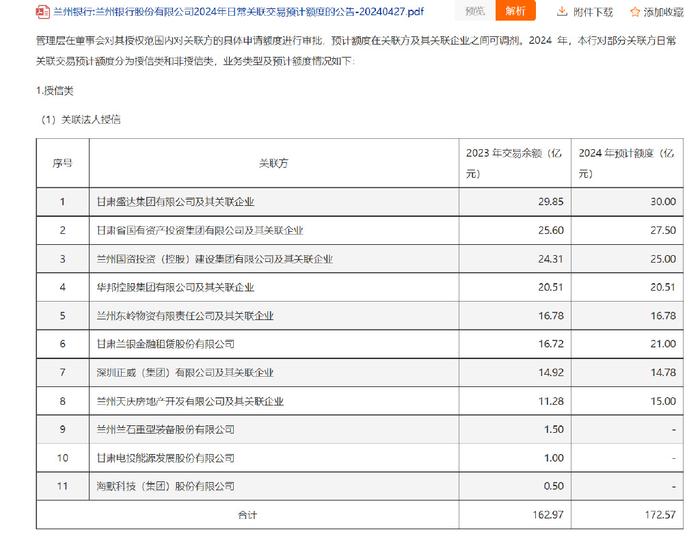Switch to the 解析 tab
This screenshot has width=700, height=541.
(515, 11)
